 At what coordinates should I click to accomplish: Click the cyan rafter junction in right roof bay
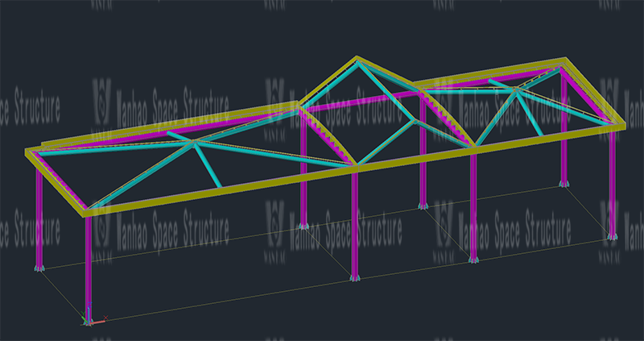coord(520,91)
